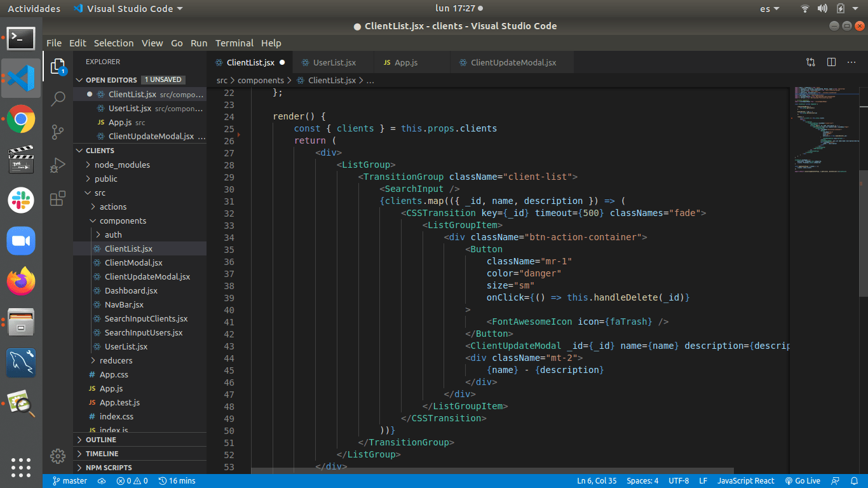Open the Extensions view
The height and width of the screenshot is (488, 868).
tap(58, 198)
